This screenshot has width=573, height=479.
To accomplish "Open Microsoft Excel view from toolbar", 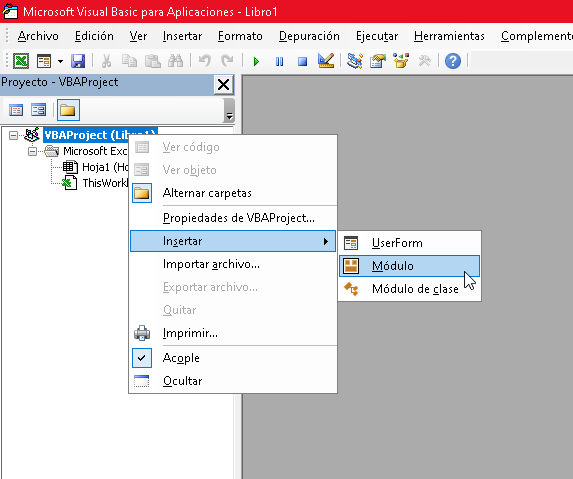I will click(21, 61).
